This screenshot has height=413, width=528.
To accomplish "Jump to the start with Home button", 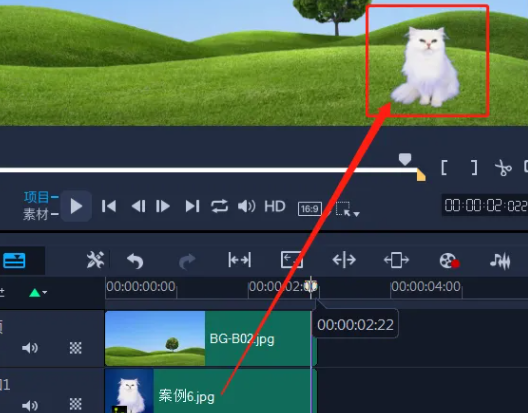I will click(x=109, y=206).
